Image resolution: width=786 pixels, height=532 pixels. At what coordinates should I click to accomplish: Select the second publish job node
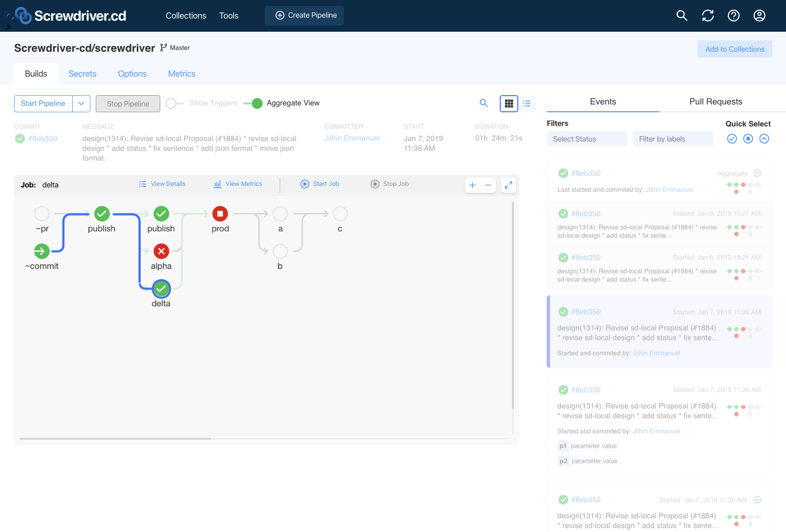click(x=161, y=214)
